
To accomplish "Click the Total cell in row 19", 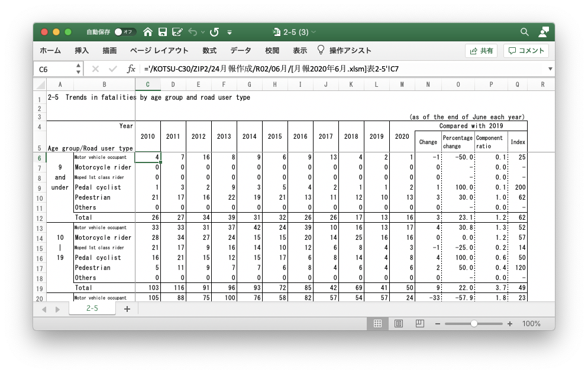I will click(x=104, y=288).
